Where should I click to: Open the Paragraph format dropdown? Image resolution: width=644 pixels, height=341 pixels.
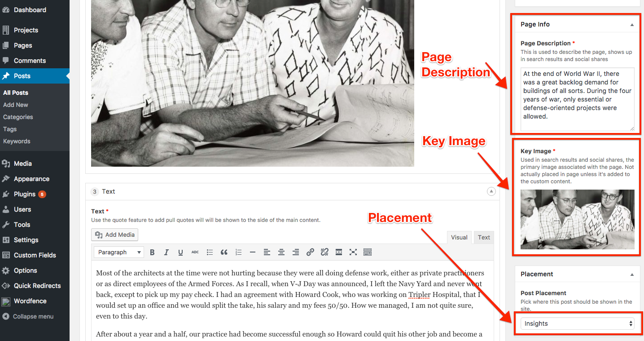click(119, 252)
